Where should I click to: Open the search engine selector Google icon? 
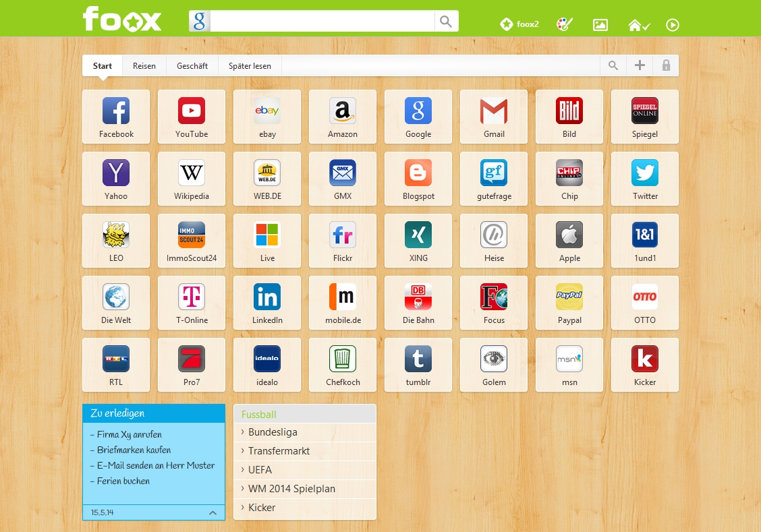click(200, 21)
